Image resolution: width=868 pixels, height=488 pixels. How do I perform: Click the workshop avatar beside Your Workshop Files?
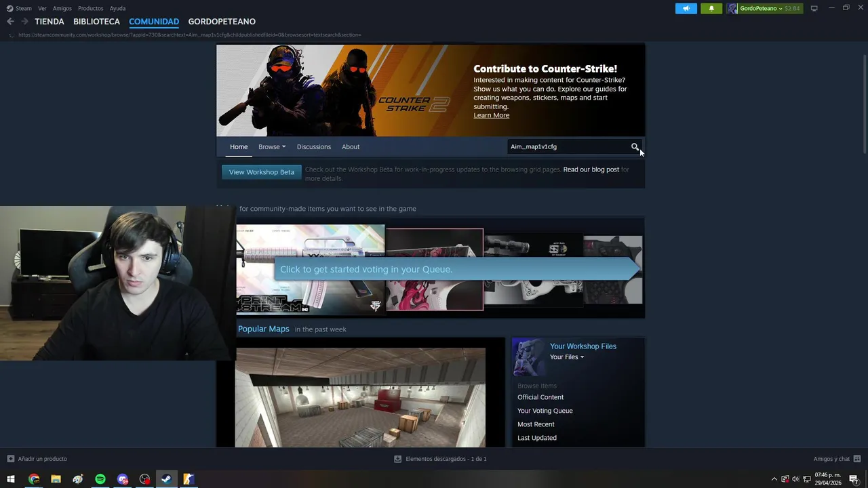[x=529, y=357]
